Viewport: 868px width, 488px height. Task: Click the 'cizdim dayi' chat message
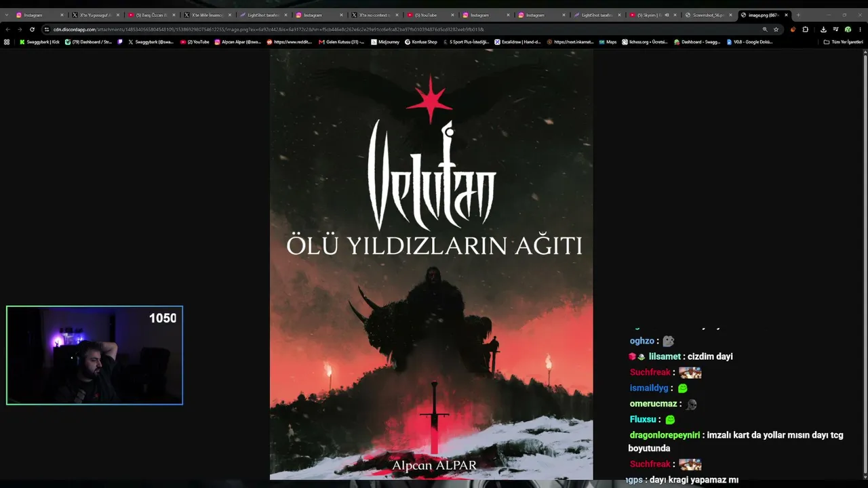[x=710, y=357]
